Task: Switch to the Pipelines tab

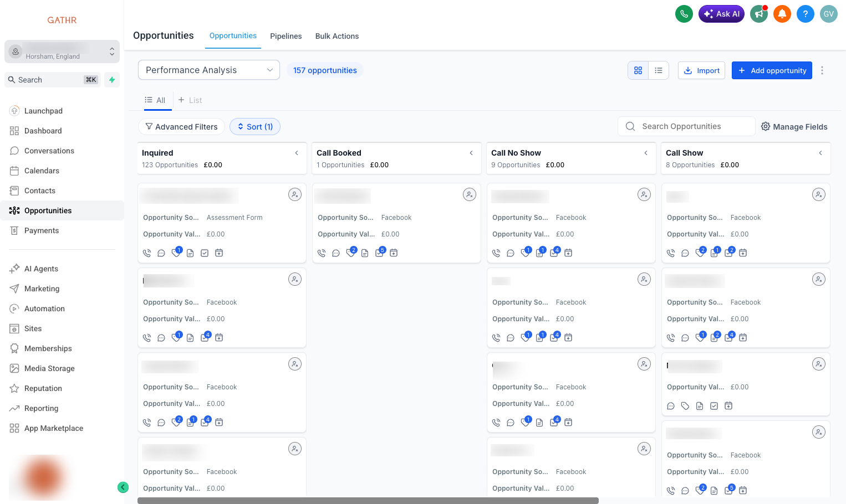Action: [286, 36]
